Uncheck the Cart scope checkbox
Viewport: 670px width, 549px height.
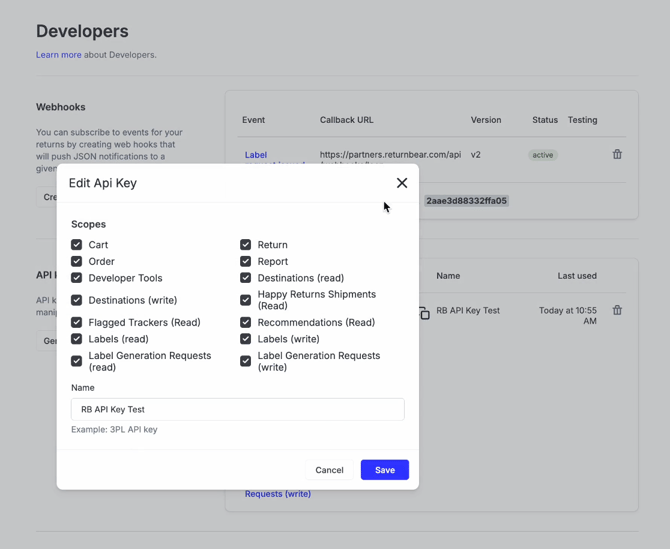pyautogui.click(x=77, y=245)
